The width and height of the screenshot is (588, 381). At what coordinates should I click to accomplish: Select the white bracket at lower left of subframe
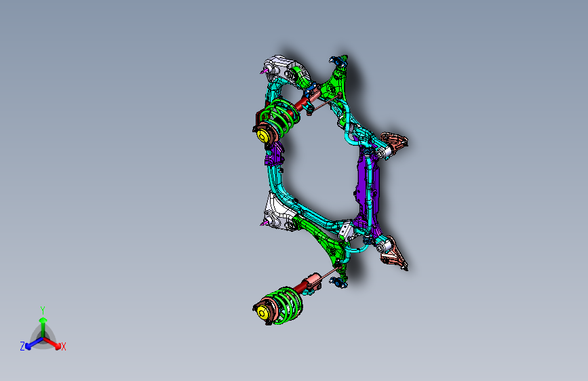pyautogui.click(x=277, y=213)
